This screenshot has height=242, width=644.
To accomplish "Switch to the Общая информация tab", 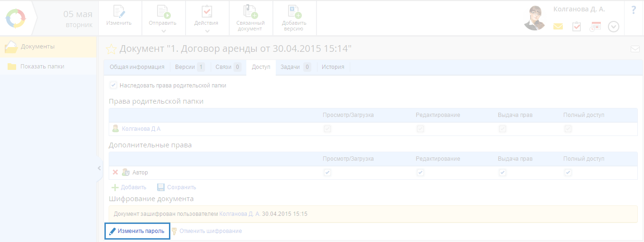I will point(137,67).
